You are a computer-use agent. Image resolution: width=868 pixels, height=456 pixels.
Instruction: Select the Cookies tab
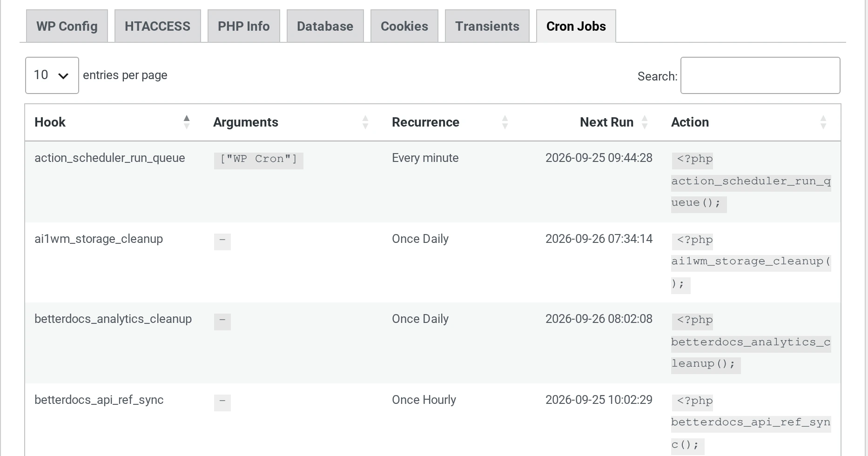tap(404, 26)
